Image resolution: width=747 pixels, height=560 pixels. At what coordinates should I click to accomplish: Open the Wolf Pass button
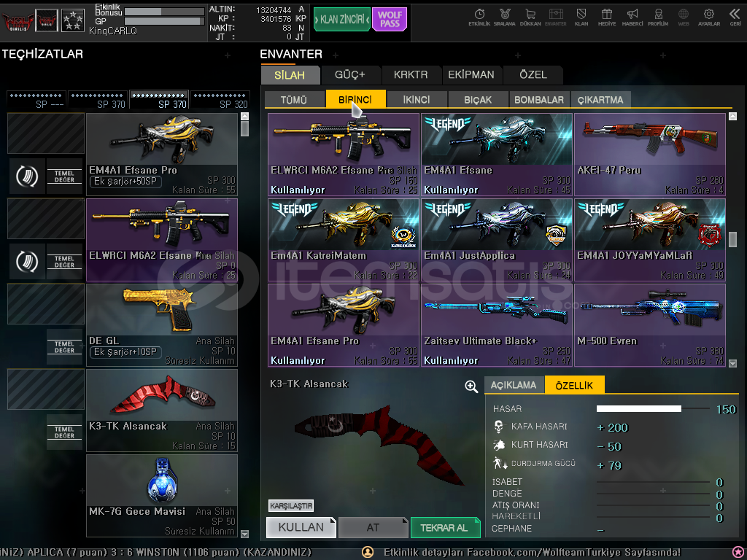(x=390, y=20)
